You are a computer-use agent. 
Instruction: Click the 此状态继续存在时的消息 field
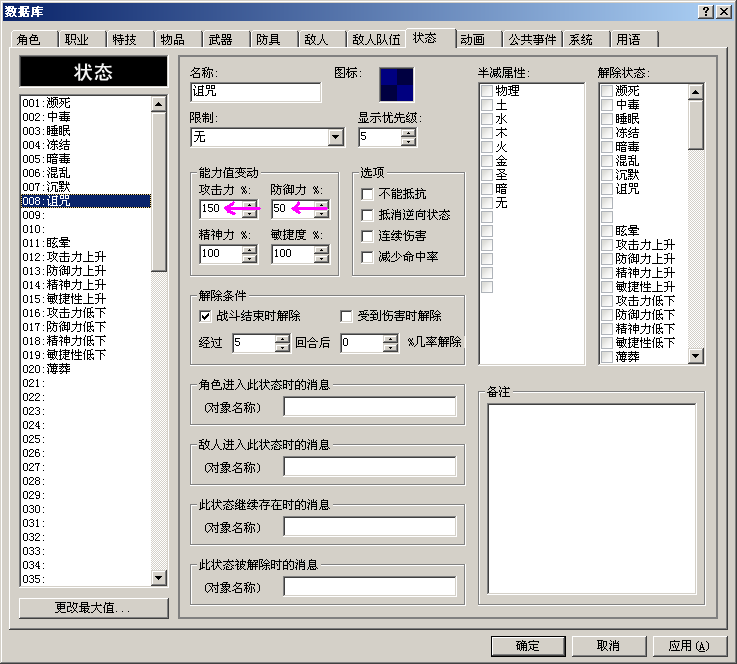[x=370, y=527]
